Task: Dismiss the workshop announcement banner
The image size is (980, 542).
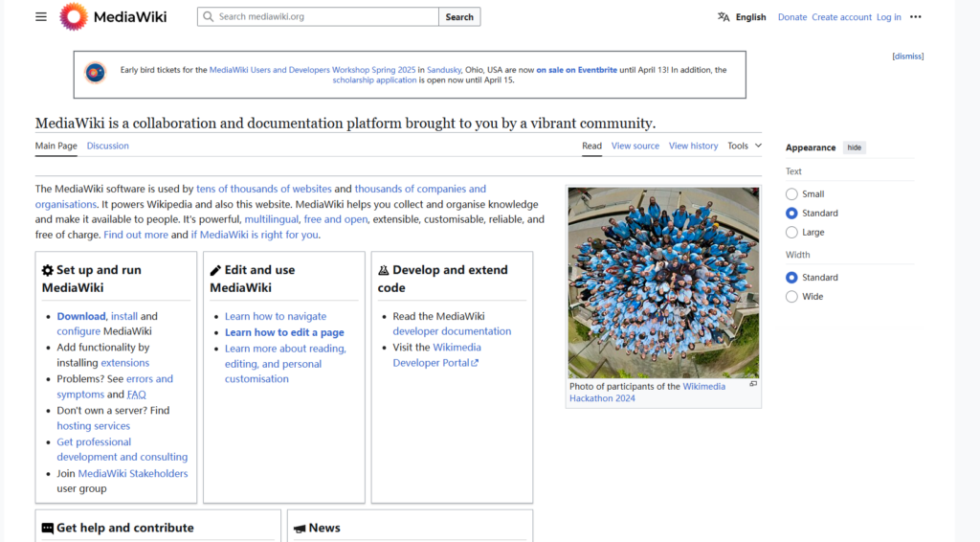Action: (x=907, y=56)
